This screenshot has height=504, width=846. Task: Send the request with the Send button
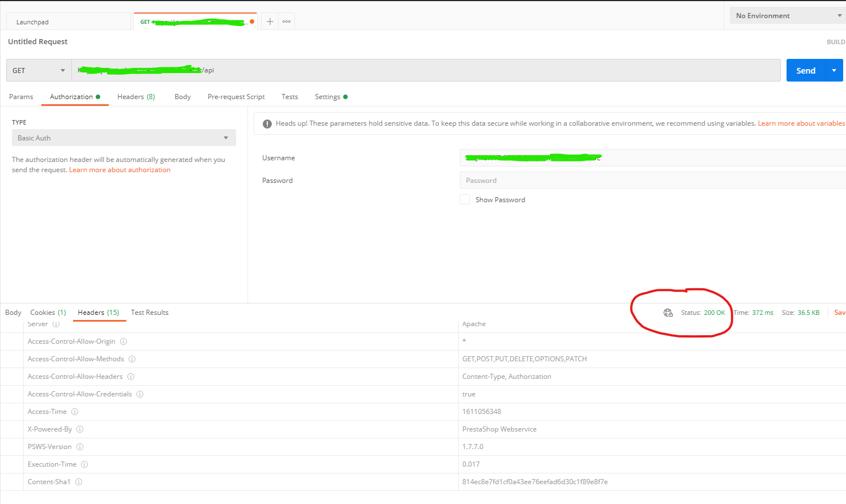click(806, 70)
